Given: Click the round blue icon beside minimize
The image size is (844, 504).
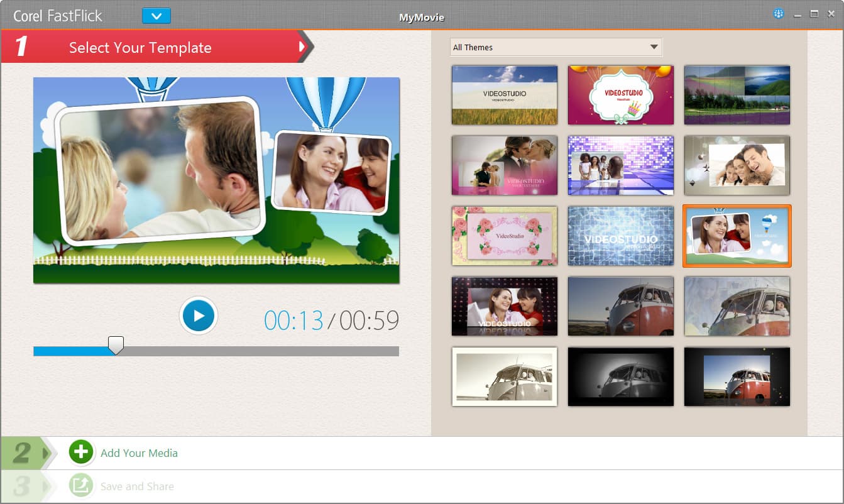Looking at the screenshot, I should click(779, 14).
